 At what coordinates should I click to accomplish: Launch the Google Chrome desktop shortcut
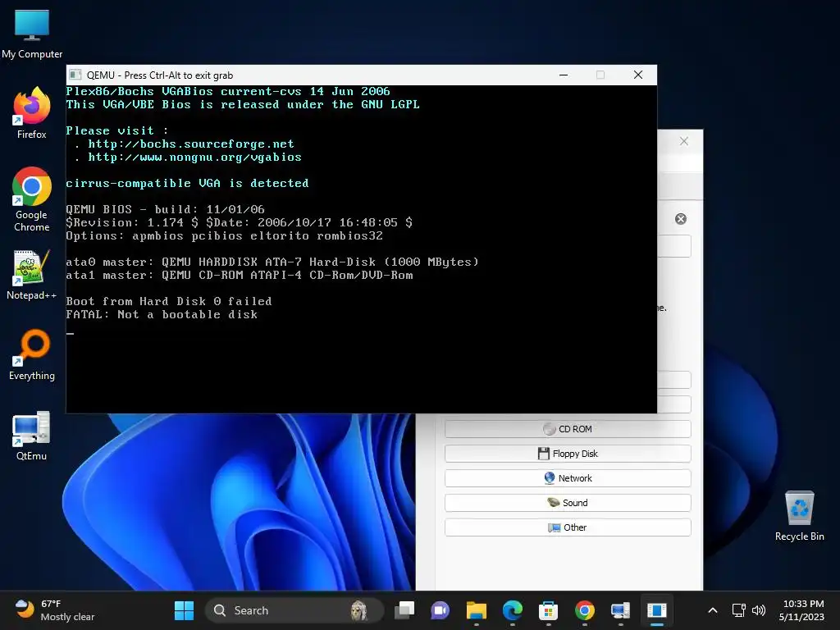click(32, 199)
